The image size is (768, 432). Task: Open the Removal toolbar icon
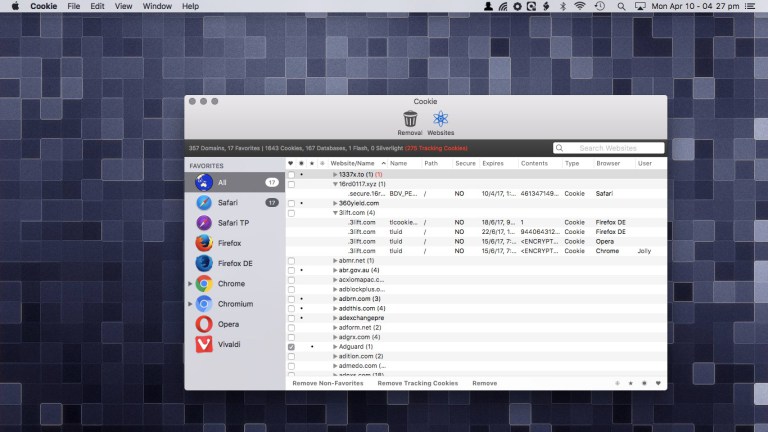click(410, 119)
